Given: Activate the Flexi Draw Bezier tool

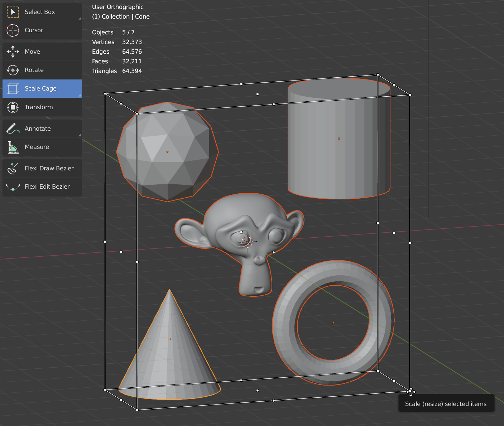Looking at the screenshot, I should (x=49, y=168).
